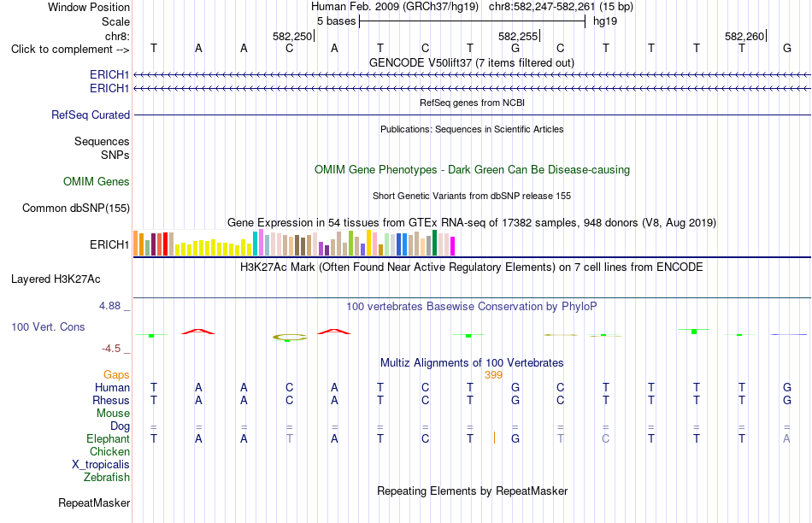The width and height of the screenshot is (812, 523).
Task: Click the 'Zebrafish' alignment row label
Action: point(107,477)
